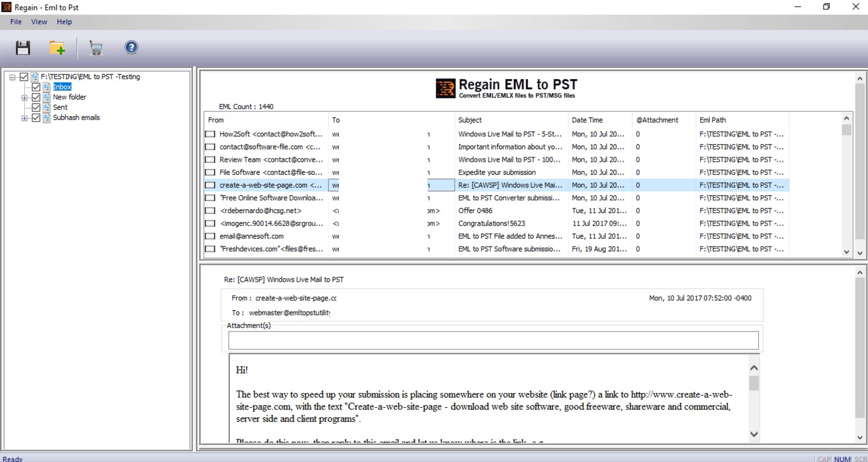Click the message body scrollbar thumb
Viewport: 868px width, 462px height.
pyautogui.click(x=754, y=383)
